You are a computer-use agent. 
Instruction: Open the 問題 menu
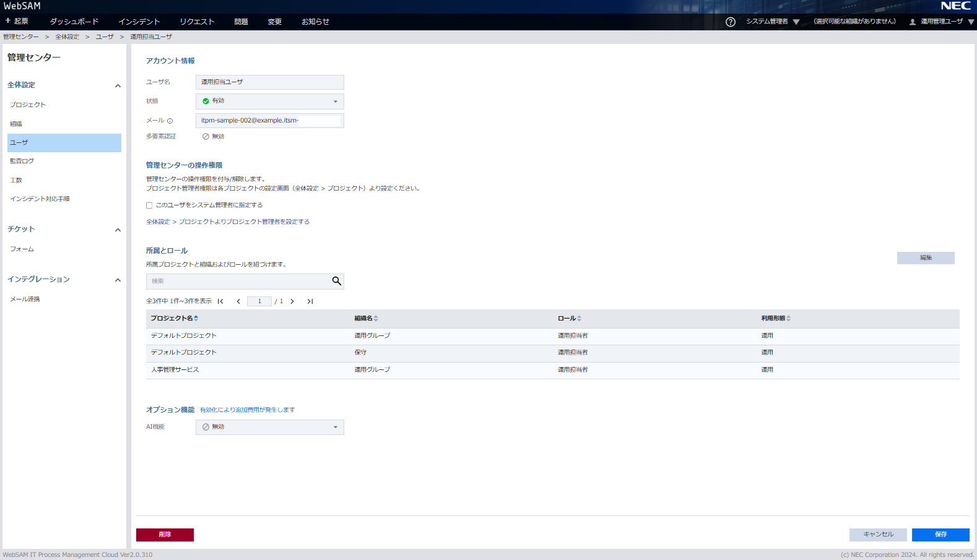tap(241, 22)
